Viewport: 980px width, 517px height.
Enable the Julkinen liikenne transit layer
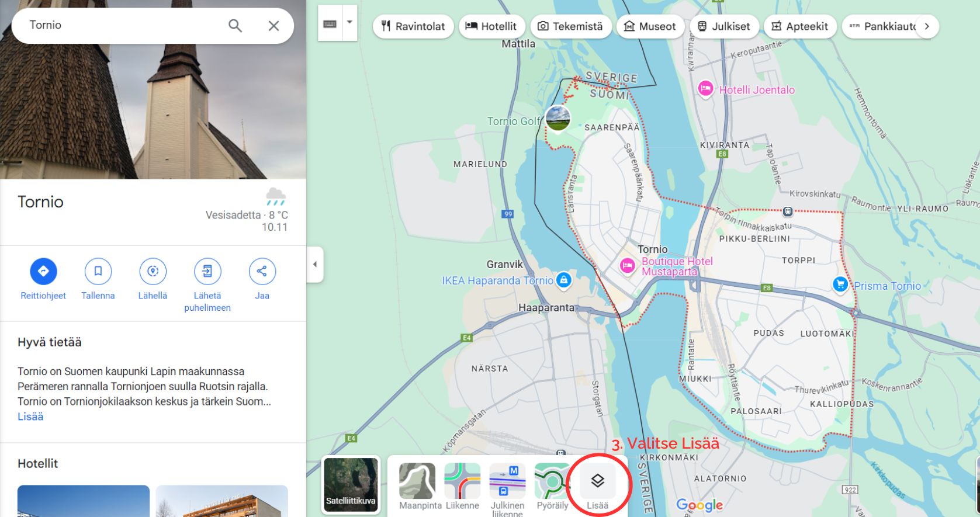(507, 490)
